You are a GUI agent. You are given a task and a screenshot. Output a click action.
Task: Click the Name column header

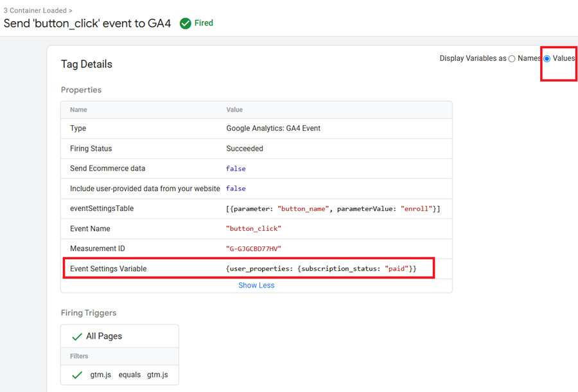(x=78, y=110)
